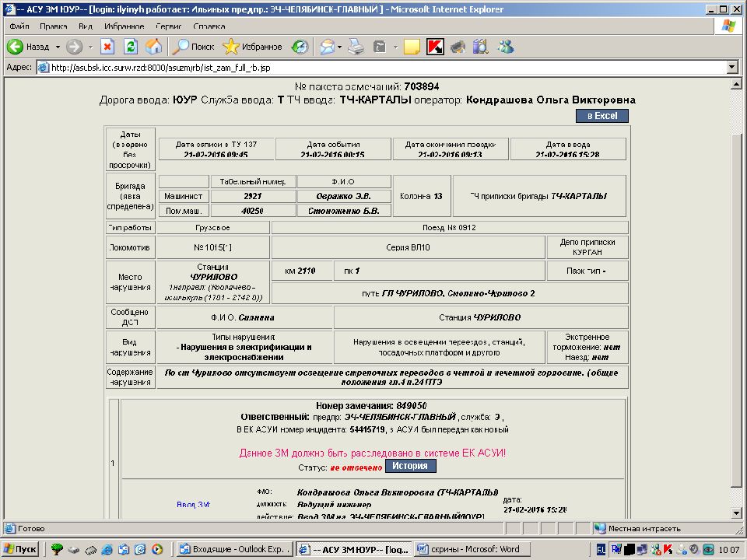Open the Сервис menu
747x560 pixels.
(169, 26)
